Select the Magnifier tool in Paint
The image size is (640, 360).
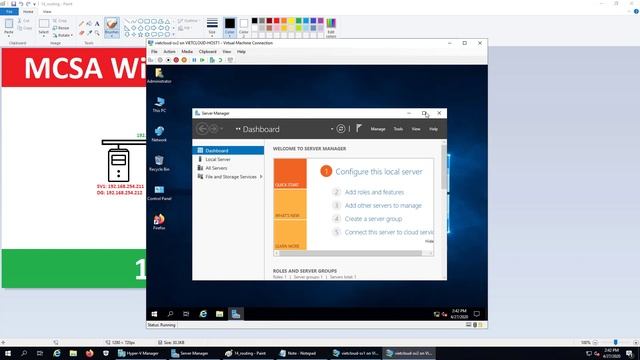coord(97,32)
